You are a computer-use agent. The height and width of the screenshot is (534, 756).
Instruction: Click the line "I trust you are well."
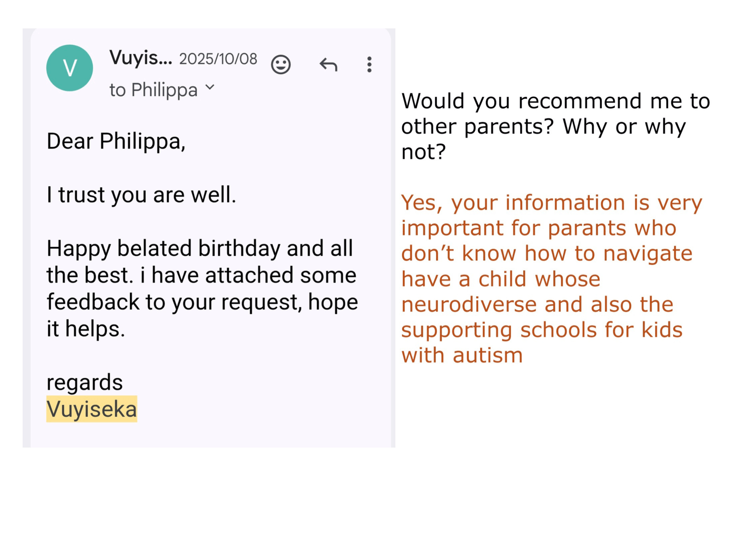141,195
